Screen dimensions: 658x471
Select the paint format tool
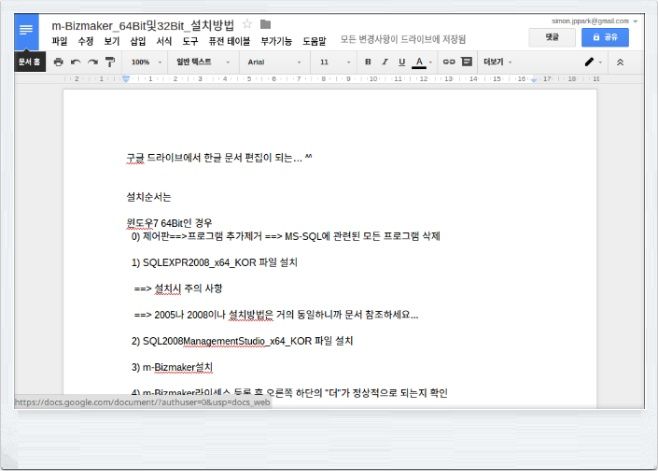(110, 62)
